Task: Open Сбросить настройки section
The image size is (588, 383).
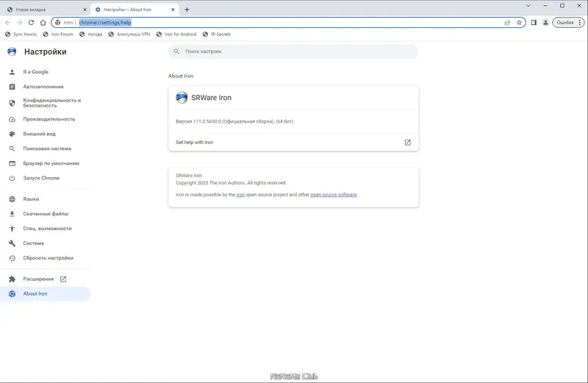Action: (46, 258)
